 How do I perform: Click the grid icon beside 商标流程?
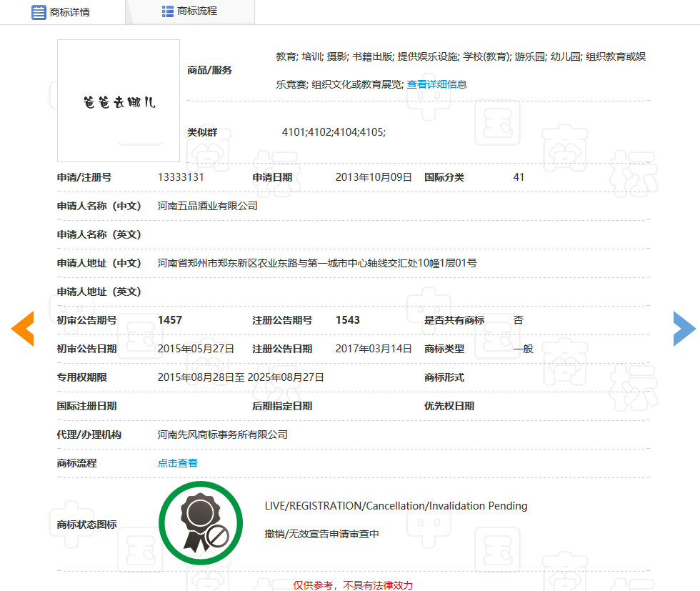tap(167, 11)
